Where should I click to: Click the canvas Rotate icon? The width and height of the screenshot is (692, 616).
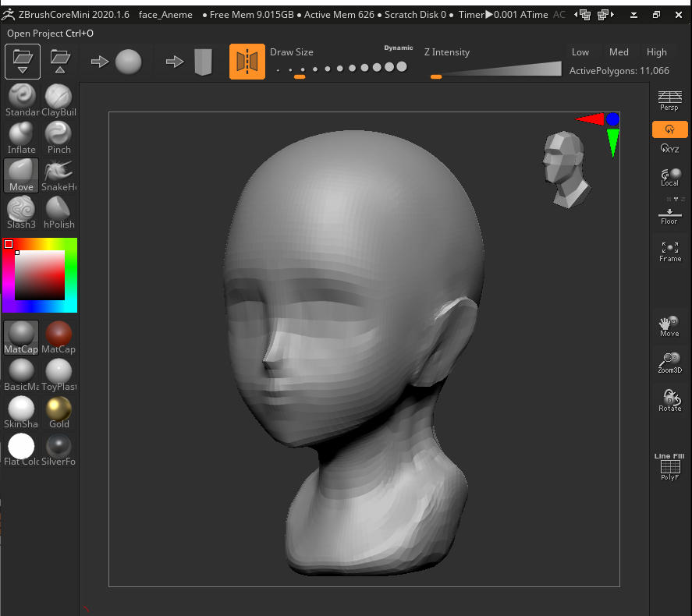click(670, 400)
